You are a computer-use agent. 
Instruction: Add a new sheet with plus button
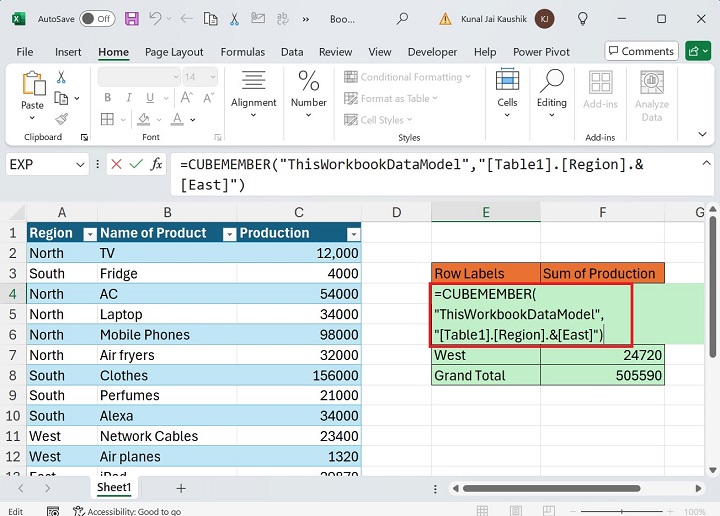[181, 488]
